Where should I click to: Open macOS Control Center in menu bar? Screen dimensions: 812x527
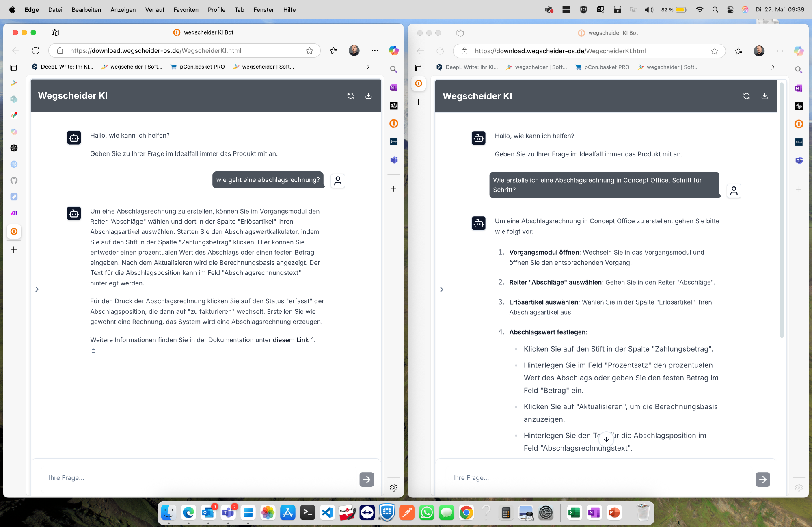pos(730,10)
